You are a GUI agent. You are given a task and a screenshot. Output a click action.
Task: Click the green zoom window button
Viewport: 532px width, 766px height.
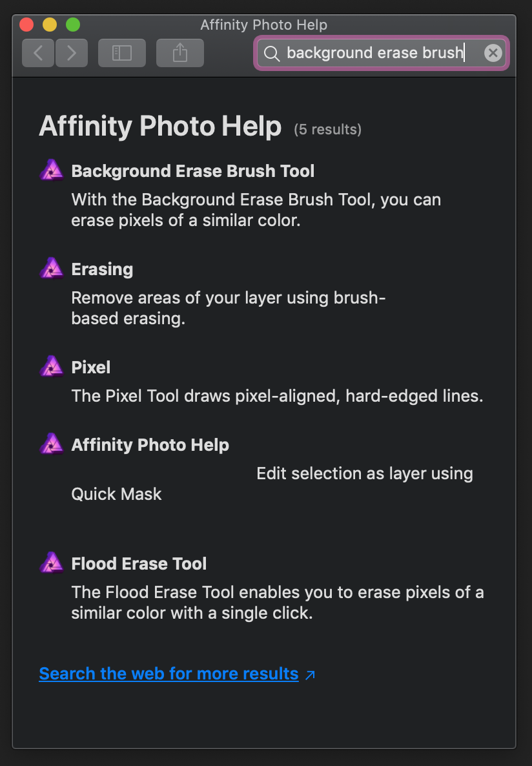click(x=73, y=25)
